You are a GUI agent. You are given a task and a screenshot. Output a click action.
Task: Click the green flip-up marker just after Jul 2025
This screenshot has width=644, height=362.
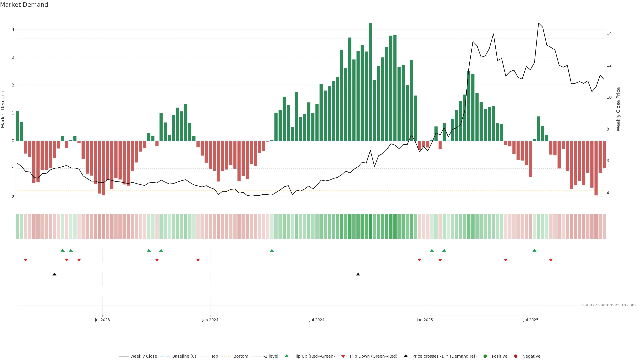534,250
